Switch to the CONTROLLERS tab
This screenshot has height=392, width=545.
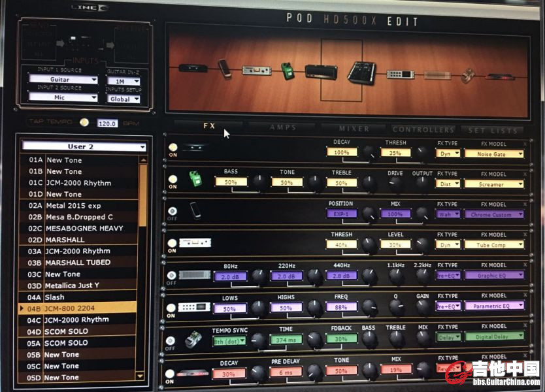tap(423, 129)
